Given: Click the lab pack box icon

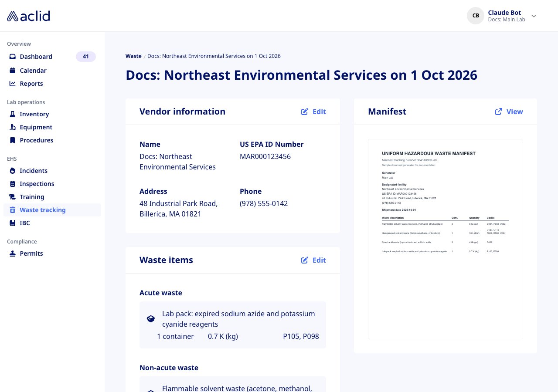Looking at the screenshot, I should tap(150, 319).
